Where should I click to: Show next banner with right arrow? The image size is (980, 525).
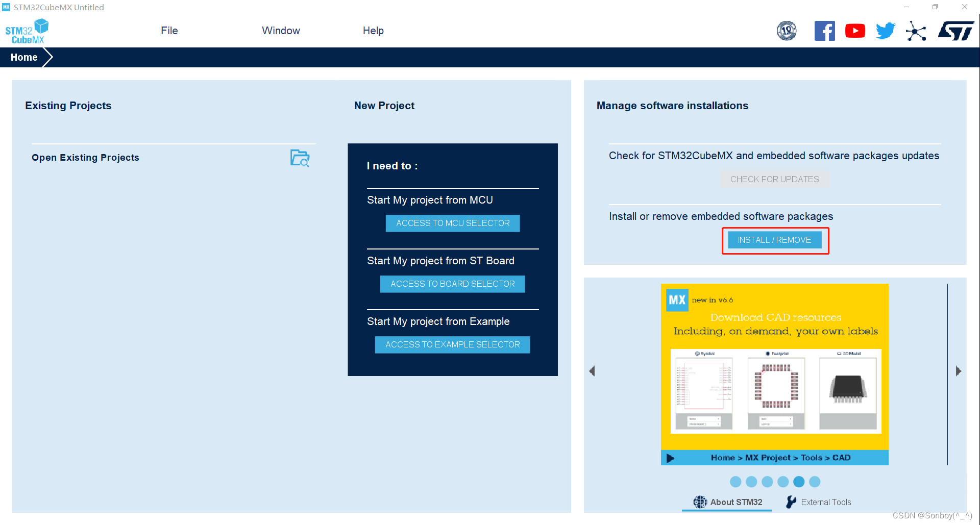[x=958, y=371]
